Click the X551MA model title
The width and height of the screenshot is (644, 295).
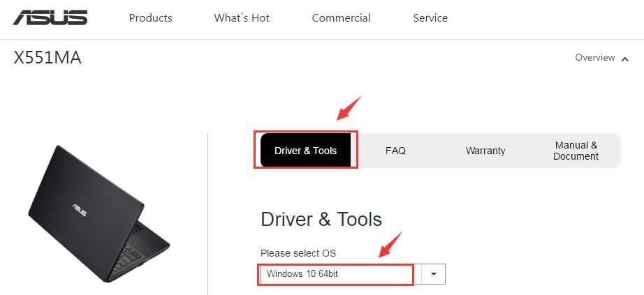(x=47, y=58)
